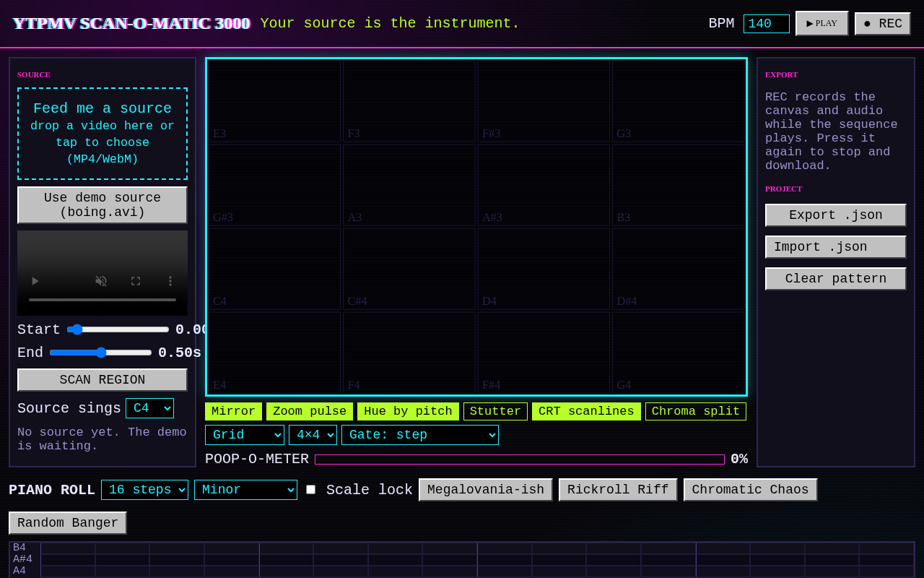Unmute the source video preview
Viewport: 924px width, 578px height.
click(101, 281)
